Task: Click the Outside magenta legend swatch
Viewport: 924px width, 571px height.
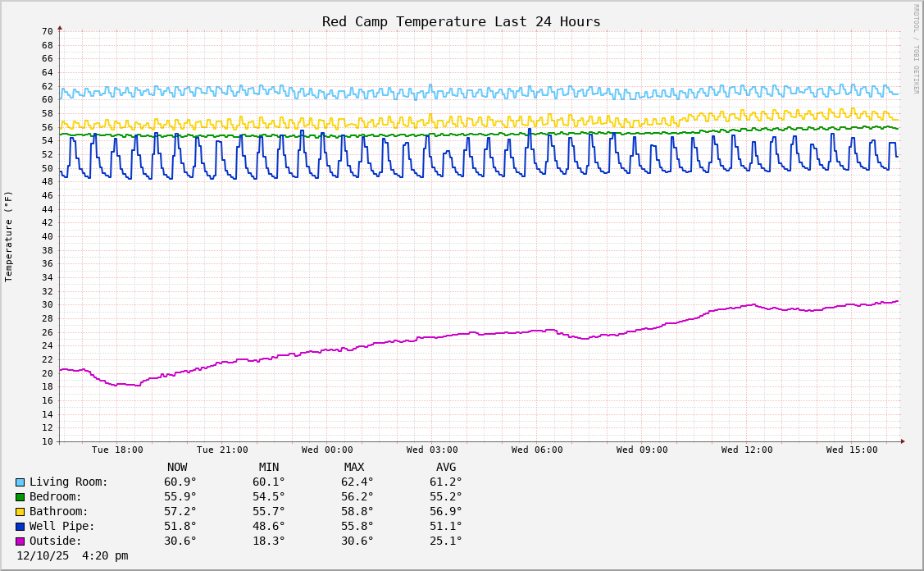Action: [x=20, y=541]
